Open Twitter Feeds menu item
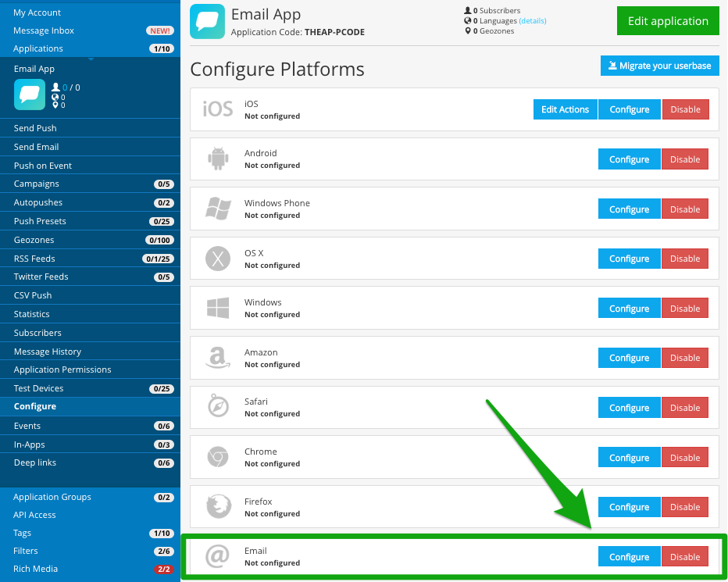This screenshot has height=582, width=728. click(90, 277)
